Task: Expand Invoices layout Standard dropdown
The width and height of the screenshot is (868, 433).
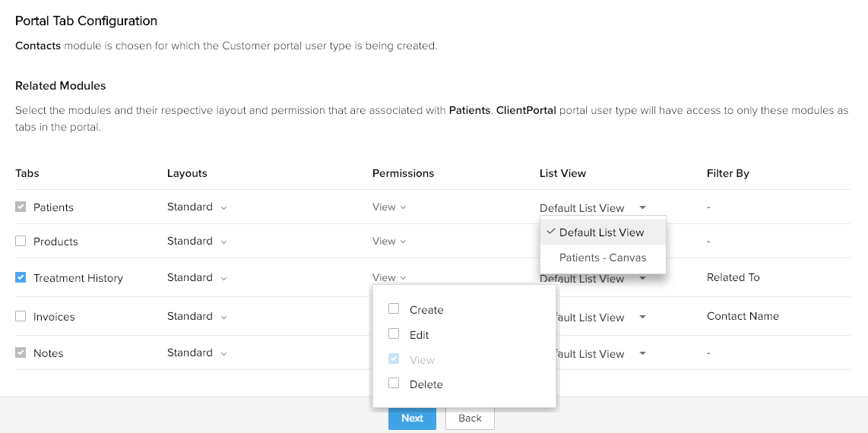Action: [197, 317]
